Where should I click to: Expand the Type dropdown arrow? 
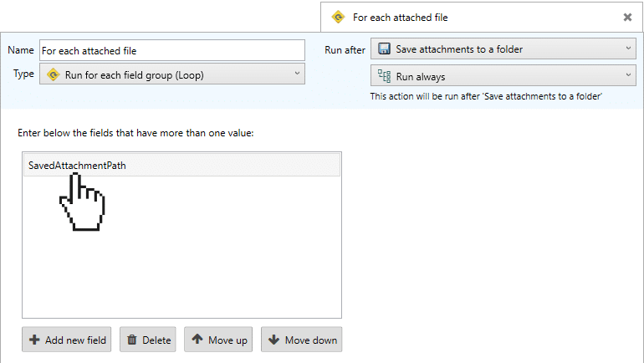click(297, 73)
